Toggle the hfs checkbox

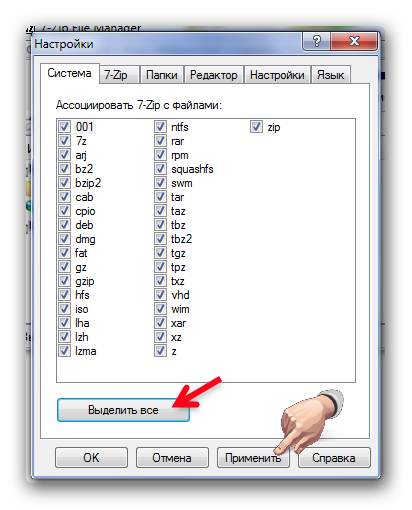pos(64,295)
